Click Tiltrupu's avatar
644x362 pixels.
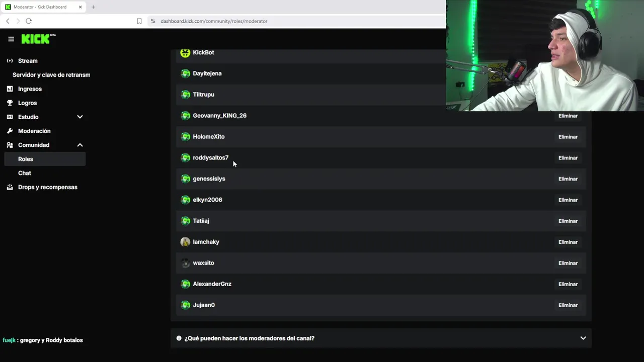(x=185, y=95)
